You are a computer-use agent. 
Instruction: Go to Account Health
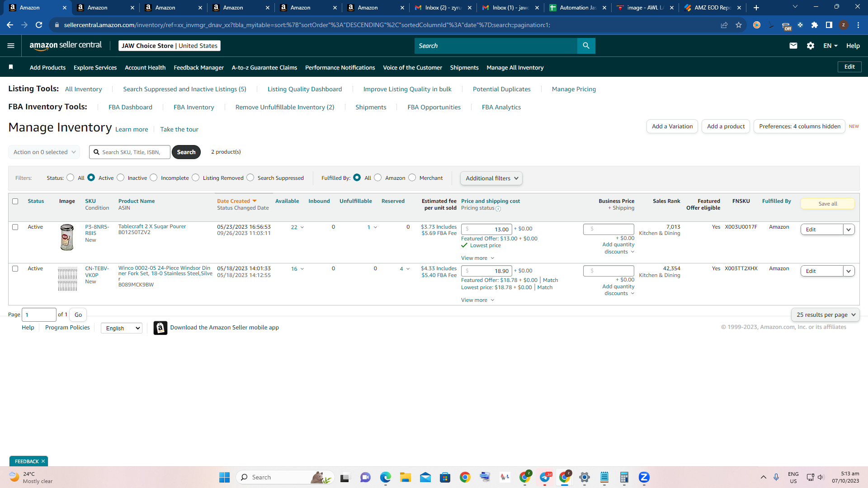click(x=145, y=67)
